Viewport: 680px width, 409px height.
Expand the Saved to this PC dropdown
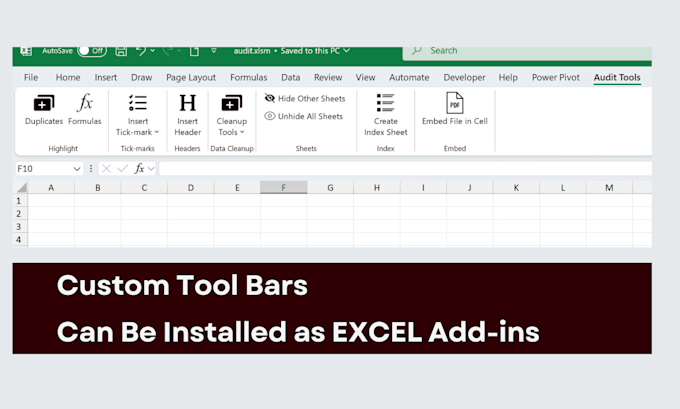pyautogui.click(x=347, y=51)
